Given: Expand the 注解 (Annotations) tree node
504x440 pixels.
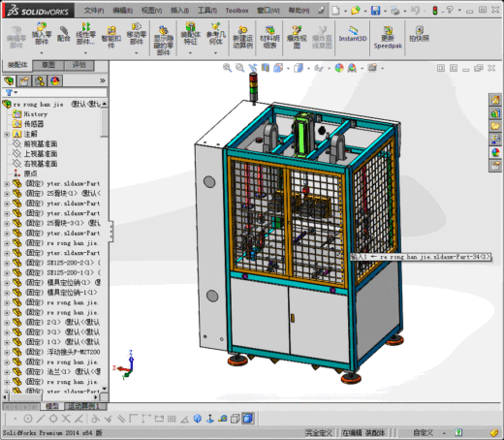Looking at the screenshot, I should (7, 134).
